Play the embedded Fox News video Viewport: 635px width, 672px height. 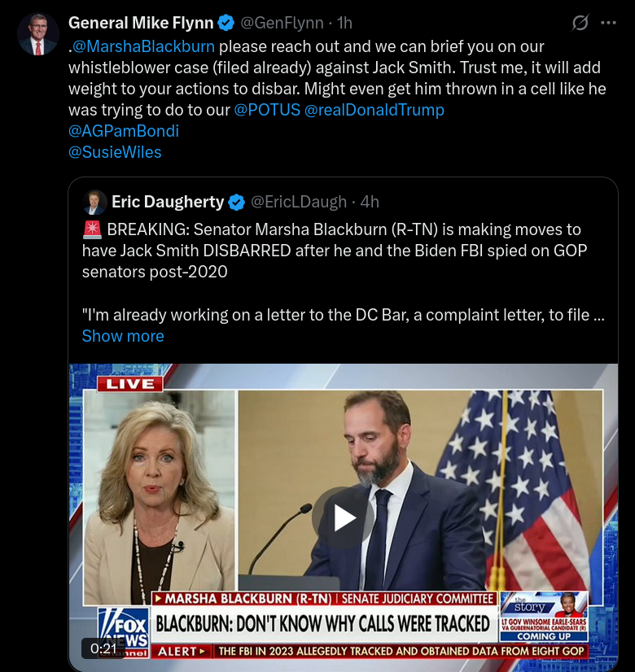coord(343,517)
